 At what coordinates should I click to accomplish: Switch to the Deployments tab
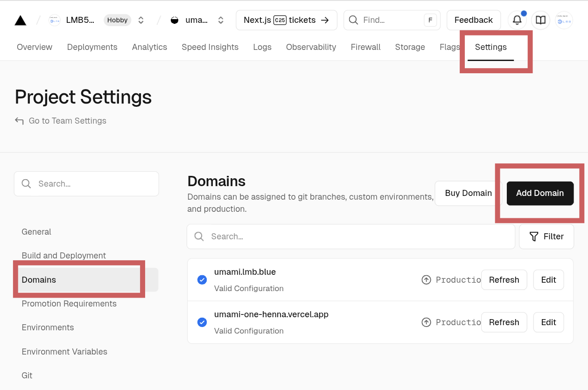pyautogui.click(x=92, y=47)
